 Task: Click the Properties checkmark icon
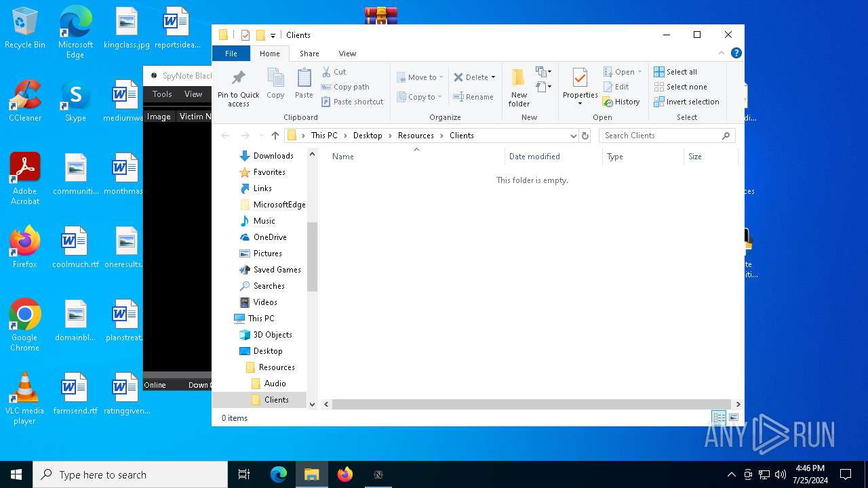click(580, 79)
